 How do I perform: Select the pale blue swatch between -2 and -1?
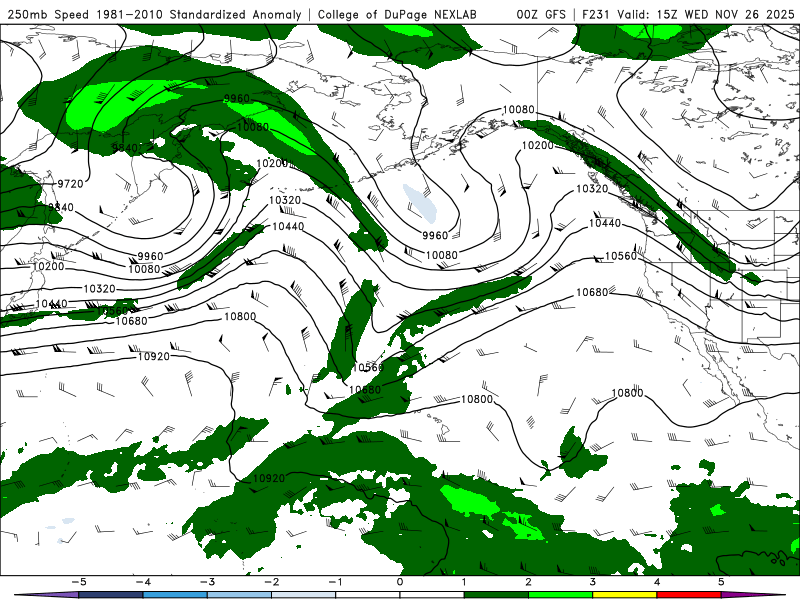point(304,595)
